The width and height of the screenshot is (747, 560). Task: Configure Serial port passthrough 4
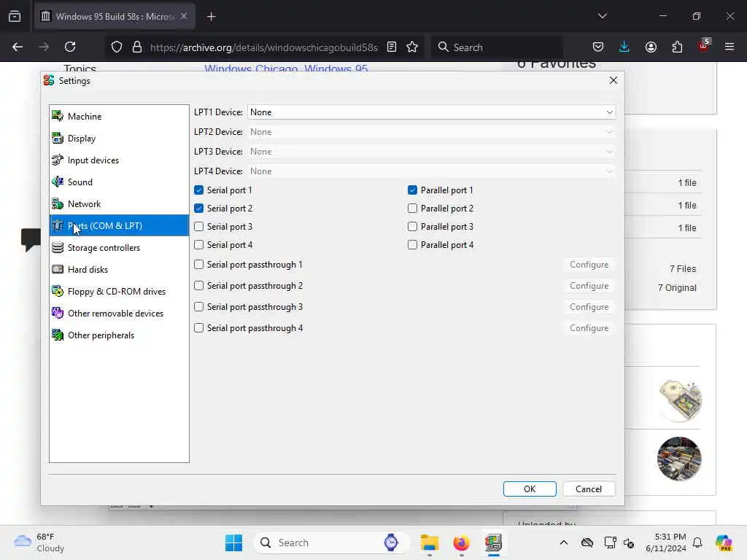pos(589,328)
